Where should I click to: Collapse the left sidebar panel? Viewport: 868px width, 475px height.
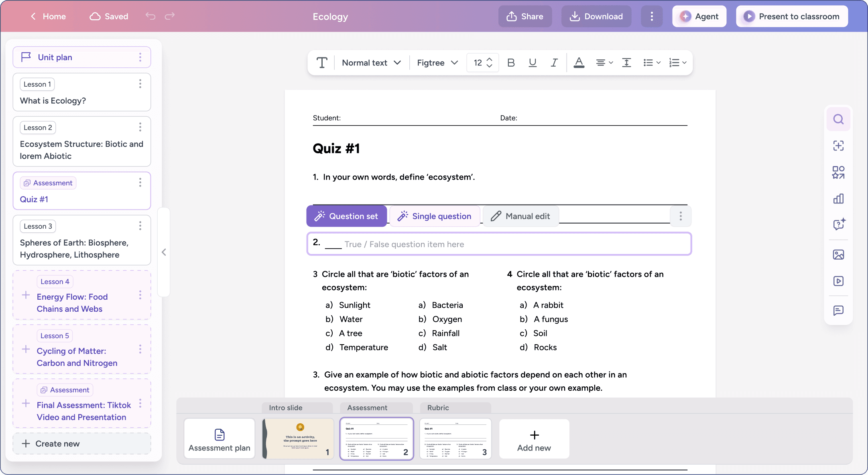(x=164, y=252)
